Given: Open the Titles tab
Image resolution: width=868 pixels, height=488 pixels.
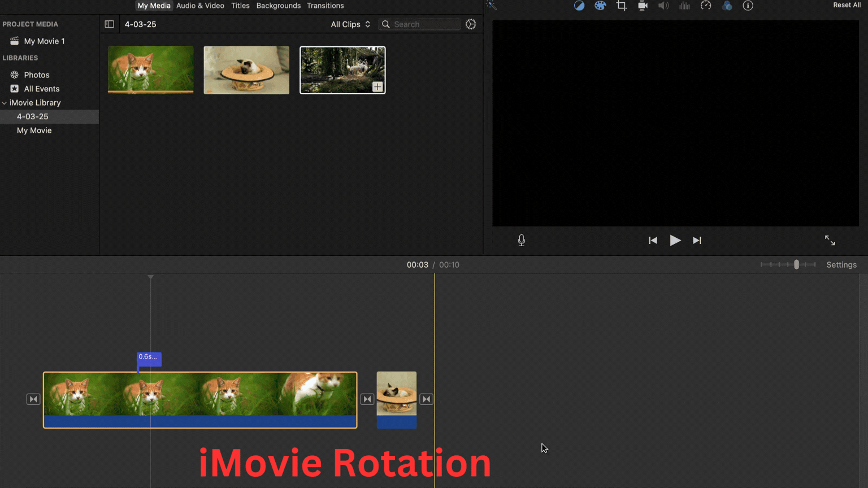Looking at the screenshot, I should click(x=240, y=6).
